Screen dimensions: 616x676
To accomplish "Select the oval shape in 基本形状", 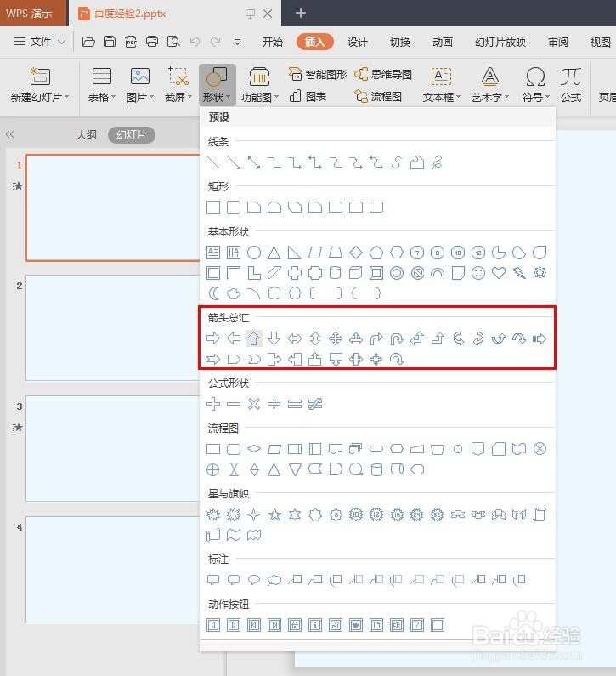I will [254, 253].
